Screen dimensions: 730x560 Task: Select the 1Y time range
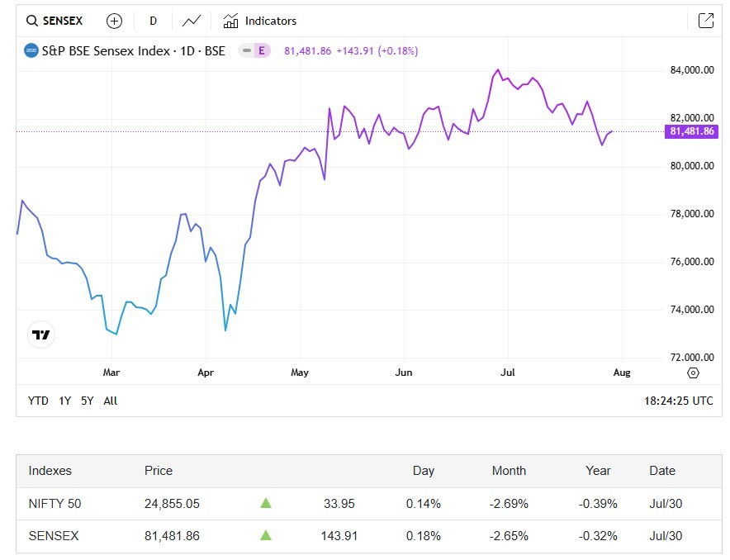[x=64, y=401]
